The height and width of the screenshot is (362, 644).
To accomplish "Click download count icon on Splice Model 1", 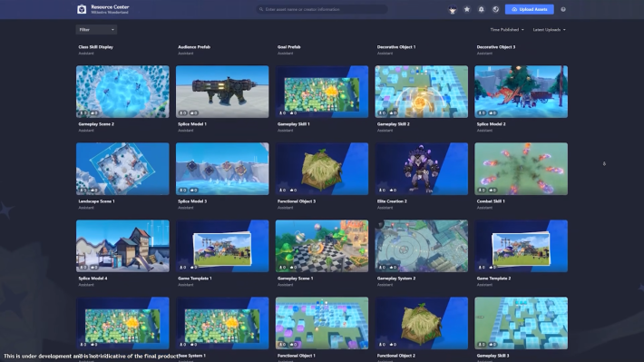I will tap(181, 113).
